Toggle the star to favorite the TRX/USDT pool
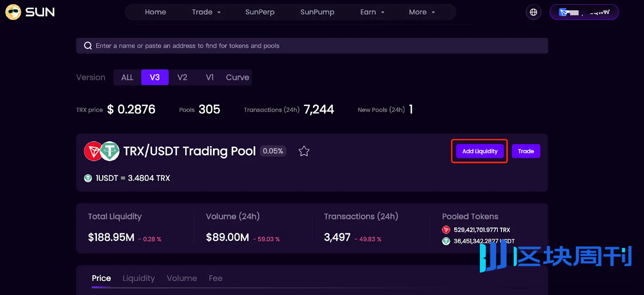The height and width of the screenshot is (295, 644). (304, 151)
